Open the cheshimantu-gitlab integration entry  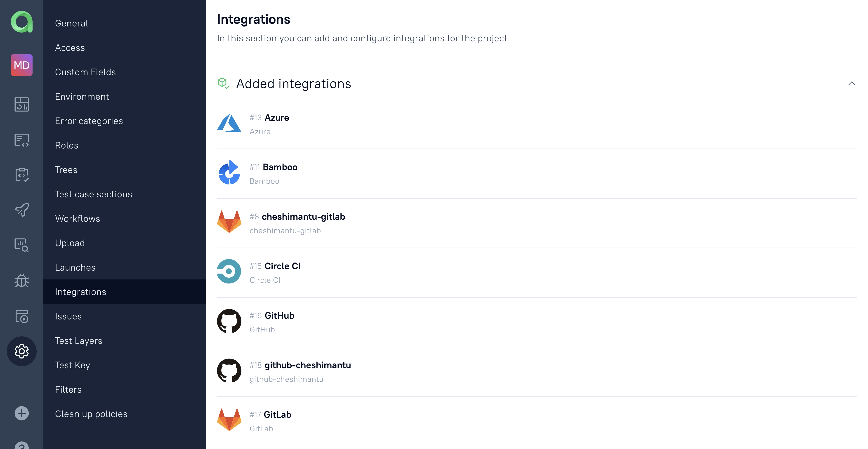[x=303, y=217]
